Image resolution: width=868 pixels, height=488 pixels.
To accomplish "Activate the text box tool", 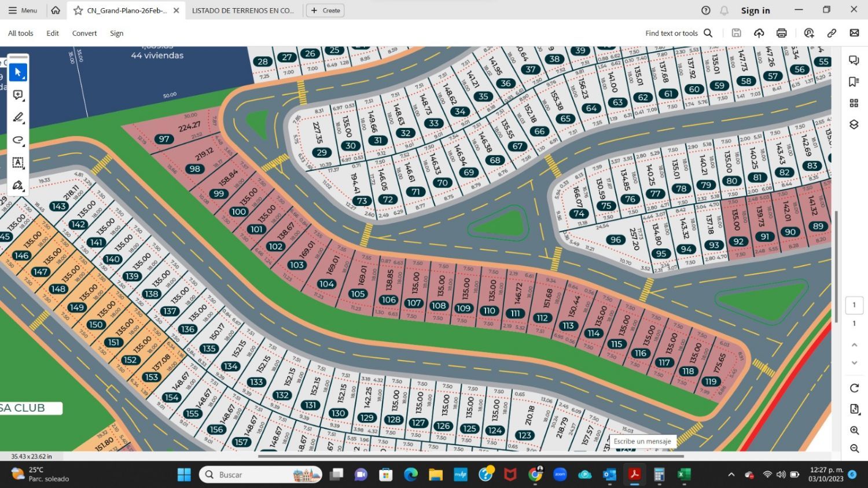I will click(x=18, y=163).
